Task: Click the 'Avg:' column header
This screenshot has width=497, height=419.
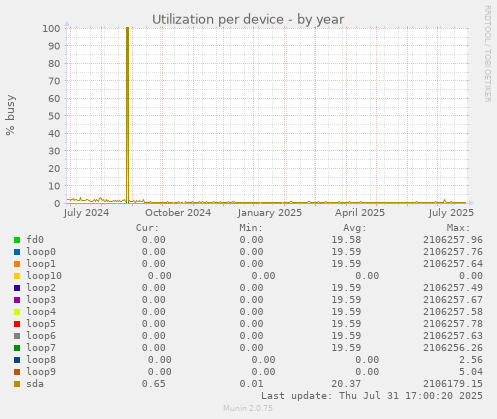Action: click(x=355, y=228)
